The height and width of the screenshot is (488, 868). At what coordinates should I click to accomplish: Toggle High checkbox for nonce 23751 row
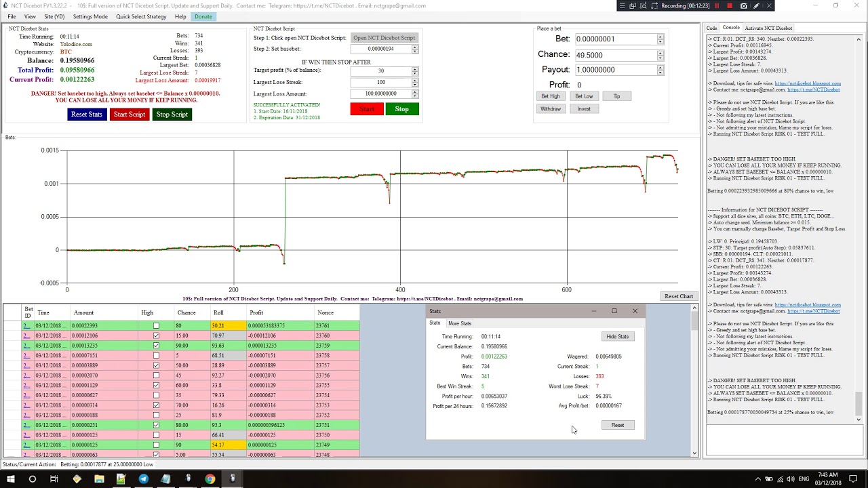pyautogui.click(x=156, y=425)
